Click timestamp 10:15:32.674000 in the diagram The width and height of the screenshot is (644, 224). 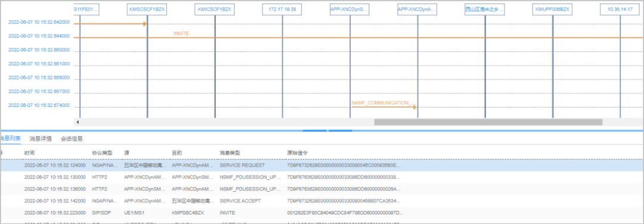click(x=39, y=105)
